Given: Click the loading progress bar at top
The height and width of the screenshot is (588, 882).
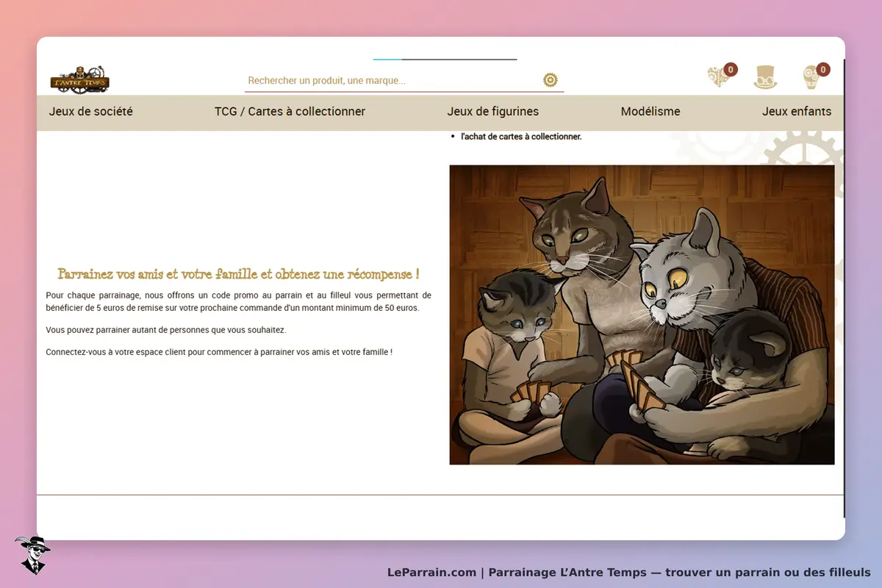Looking at the screenshot, I should point(445,59).
